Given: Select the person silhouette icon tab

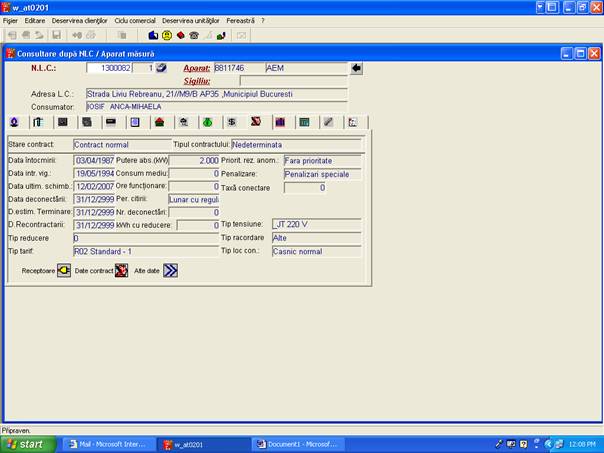Looking at the screenshot, I should coord(14,122).
